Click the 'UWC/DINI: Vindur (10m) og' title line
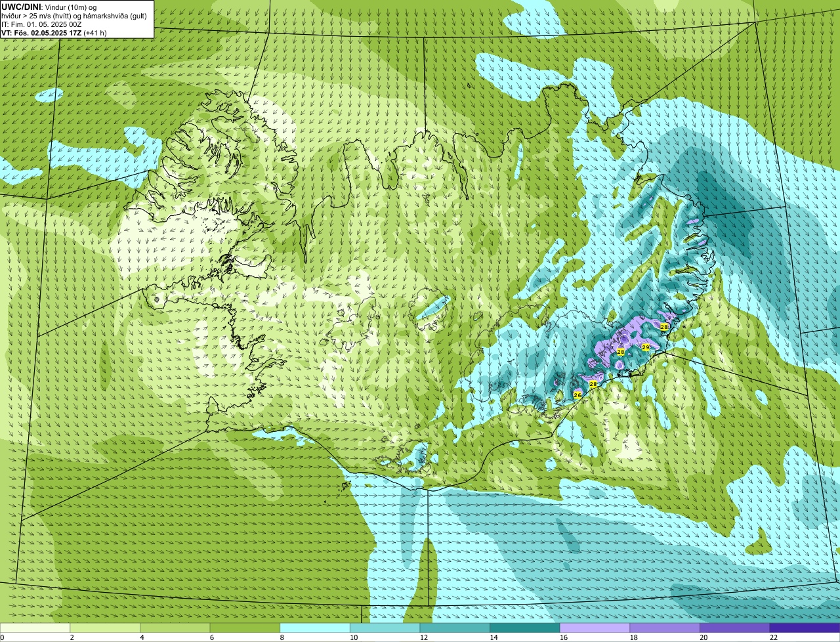840x642 pixels. click(x=49, y=7)
